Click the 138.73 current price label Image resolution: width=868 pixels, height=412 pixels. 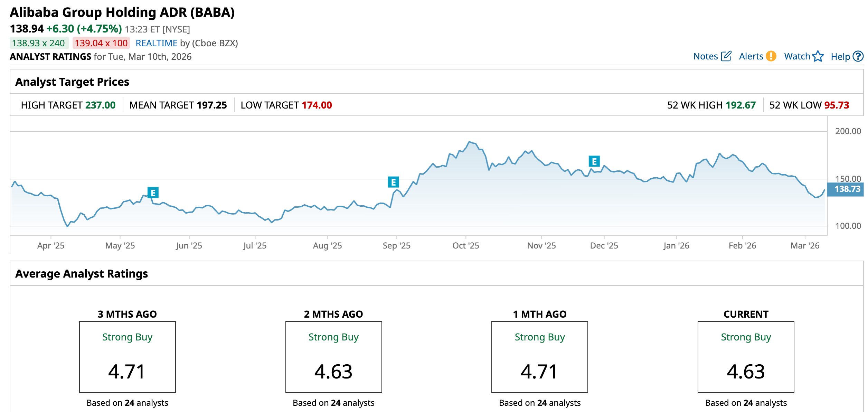pos(847,189)
